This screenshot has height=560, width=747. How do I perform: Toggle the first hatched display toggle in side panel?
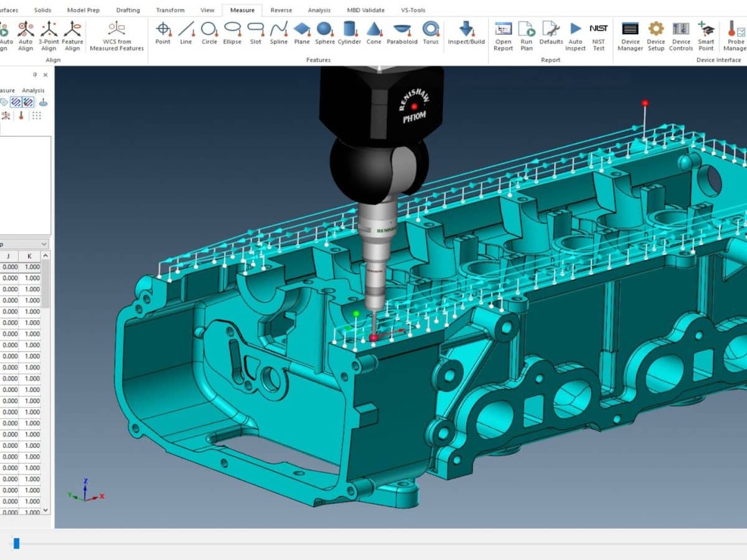pos(16,102)
